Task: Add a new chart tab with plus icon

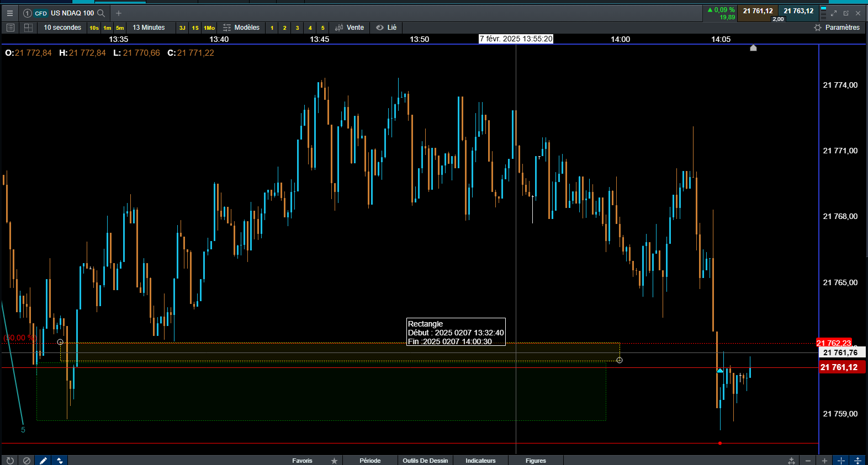Action: (x=119, y=13)
